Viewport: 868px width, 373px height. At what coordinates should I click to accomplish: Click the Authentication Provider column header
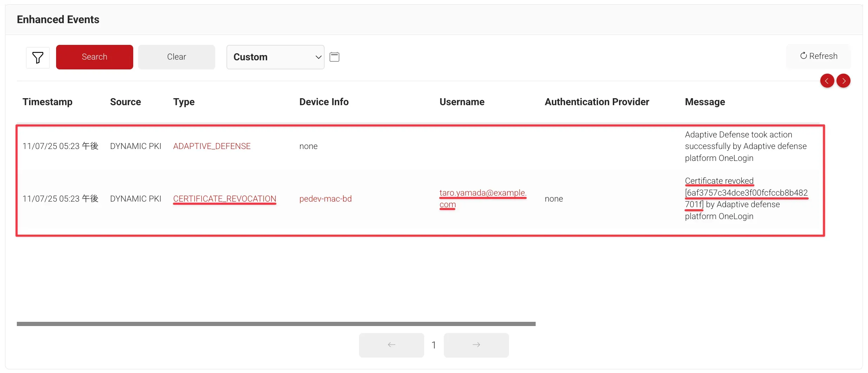tap(597, 102)
